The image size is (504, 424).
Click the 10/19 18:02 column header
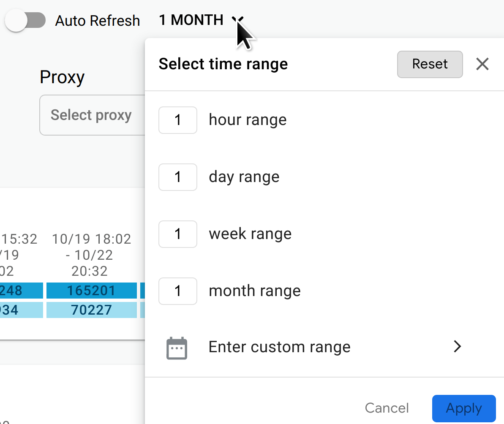(91, 255)
